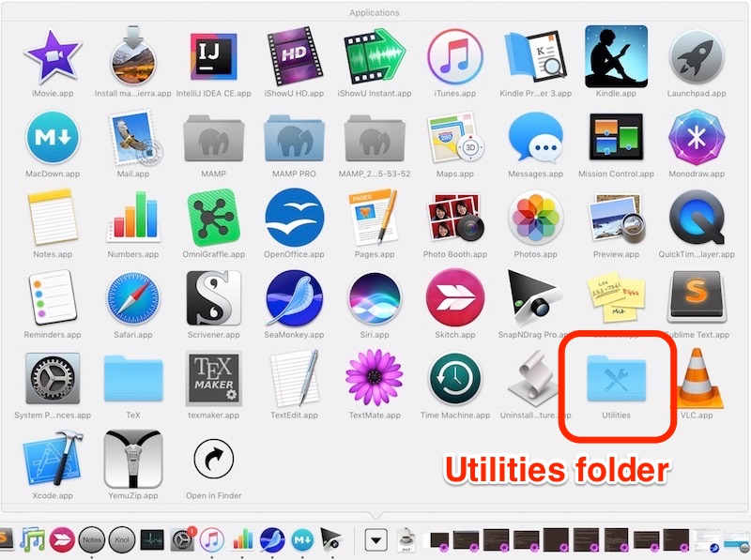Open Sublime Text app
751x560 pixels.
pyautogui.click(x=696, y=296)
